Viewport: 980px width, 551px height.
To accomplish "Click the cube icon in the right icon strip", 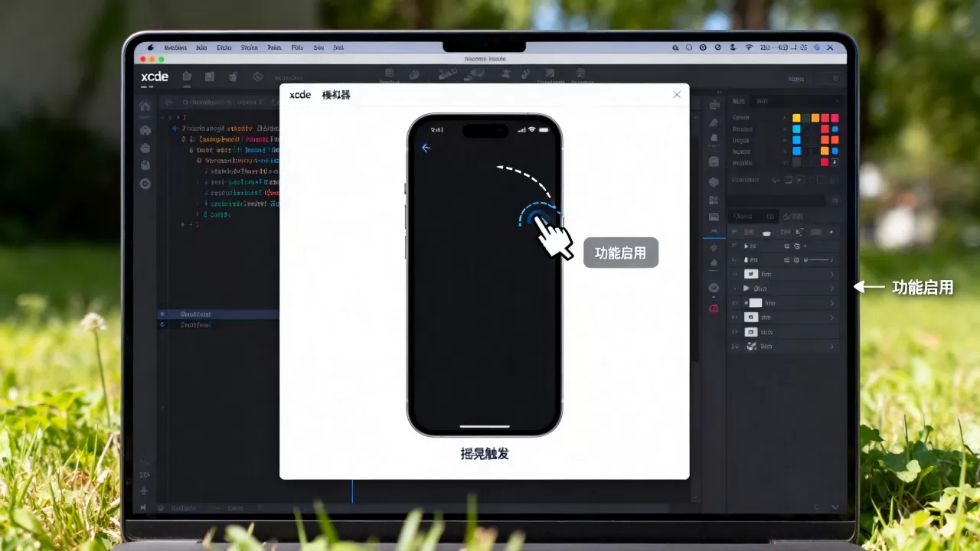I will click(x=714, y=182).
